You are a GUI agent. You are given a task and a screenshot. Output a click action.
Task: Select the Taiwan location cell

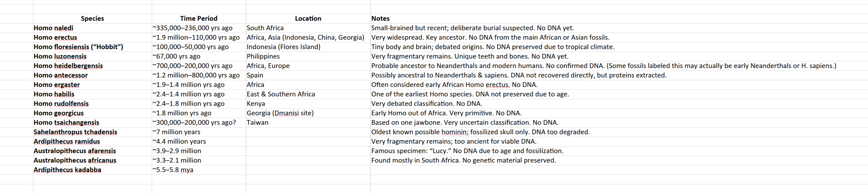click(308, 122)
